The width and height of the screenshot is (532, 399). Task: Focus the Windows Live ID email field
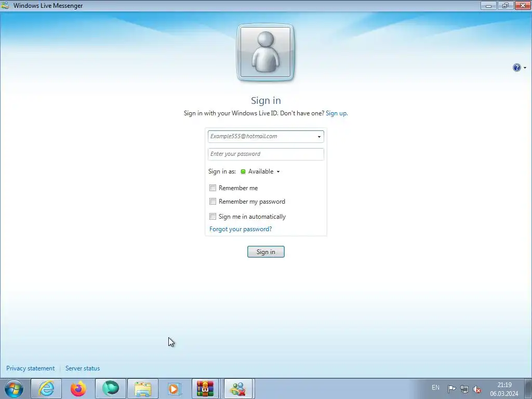(265, 137)
